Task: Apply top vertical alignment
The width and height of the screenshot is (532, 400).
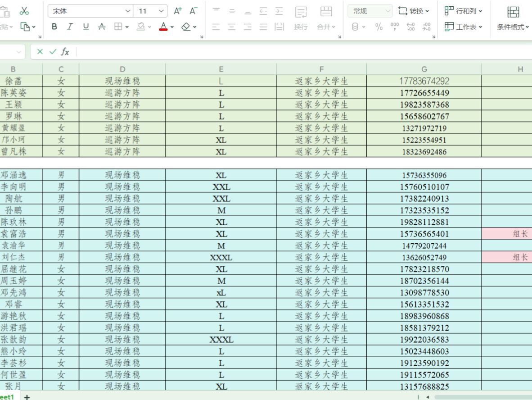Action: point(216,11)
